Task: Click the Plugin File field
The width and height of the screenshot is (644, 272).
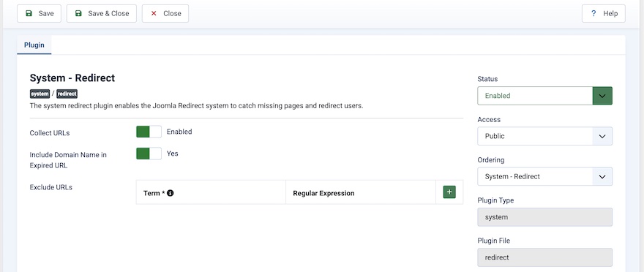Action: pyautogui.click(x=544, y=257)
